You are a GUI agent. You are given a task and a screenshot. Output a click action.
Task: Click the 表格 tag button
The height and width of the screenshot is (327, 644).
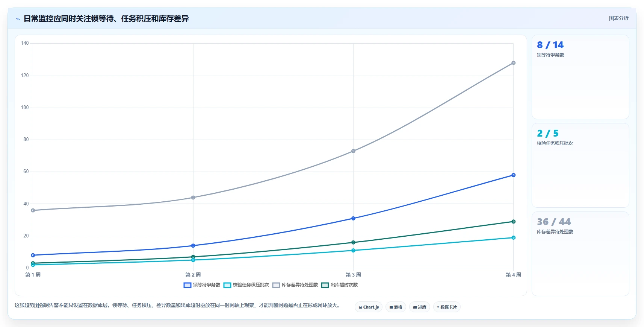[396, 307]
